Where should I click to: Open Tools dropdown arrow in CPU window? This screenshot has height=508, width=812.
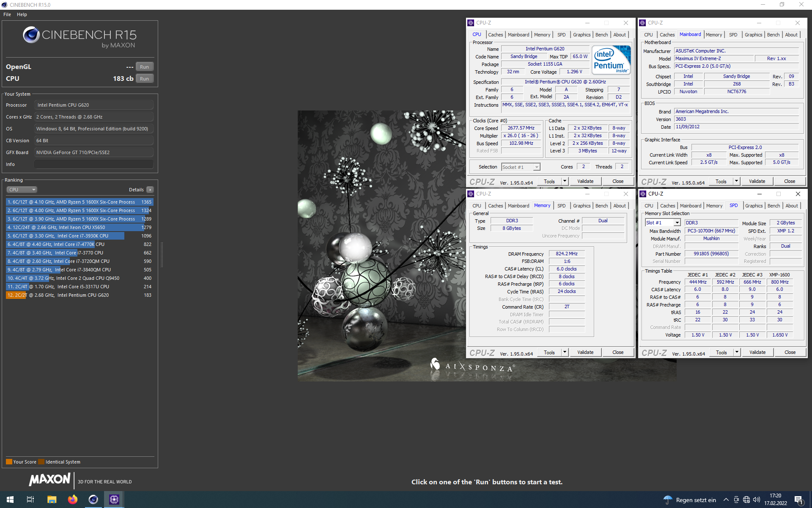point(565,181)
